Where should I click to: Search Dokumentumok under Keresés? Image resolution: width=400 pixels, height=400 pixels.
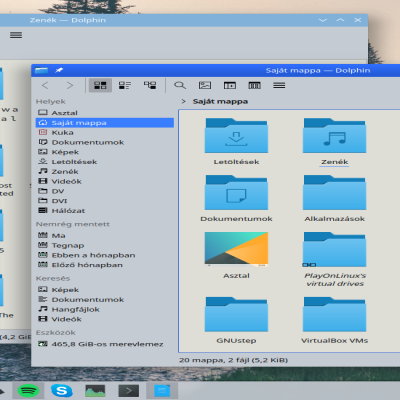105,299
